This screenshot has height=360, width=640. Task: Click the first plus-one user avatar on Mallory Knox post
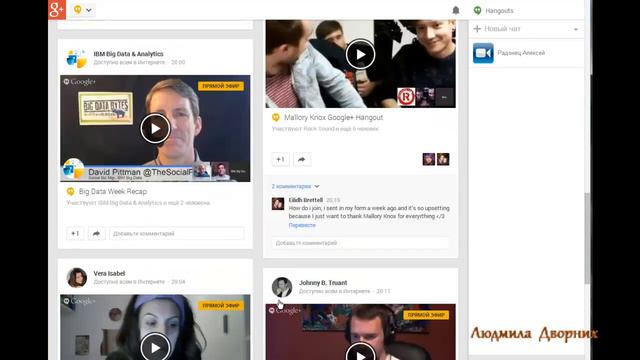(x=429, y=159)
